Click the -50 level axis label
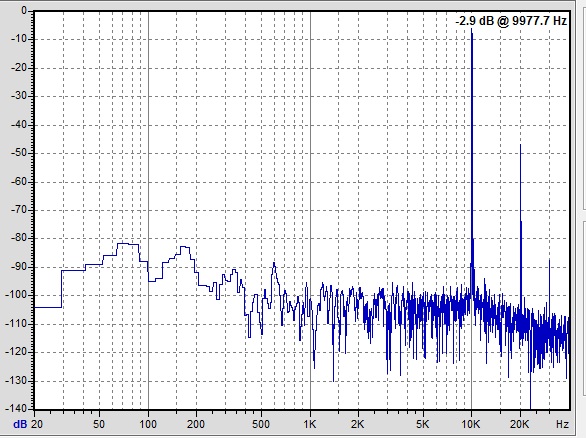Image resolution: width=586 pixels, height=438 pixels. (19, 153)
